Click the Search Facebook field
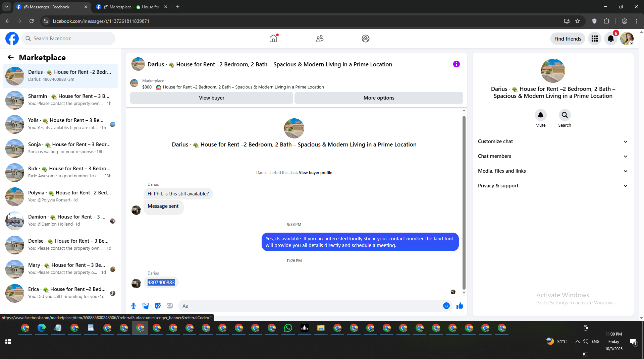The width and height of the screenshot is (644, 359). click(x=68, y=39)
